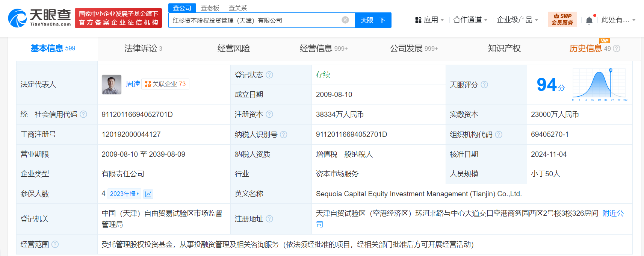The image size is (644, 256).
Task: Click help icon next to 经营范围
Action: 55,244
